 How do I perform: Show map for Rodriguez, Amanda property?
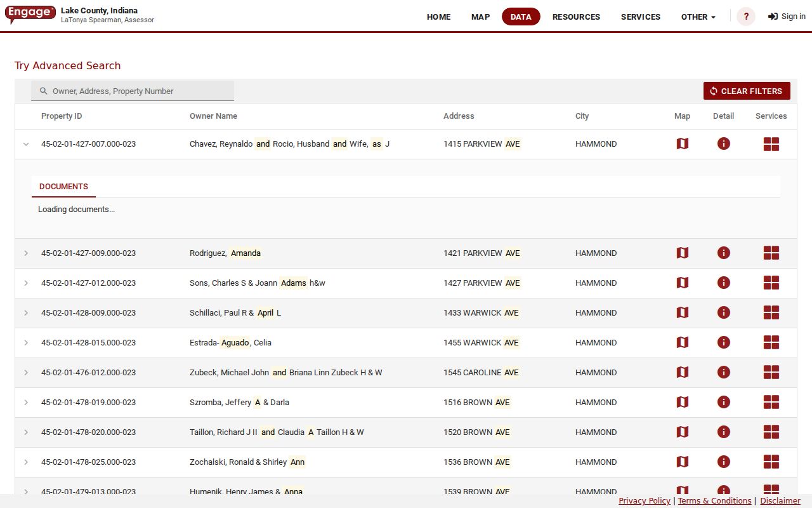682,253
